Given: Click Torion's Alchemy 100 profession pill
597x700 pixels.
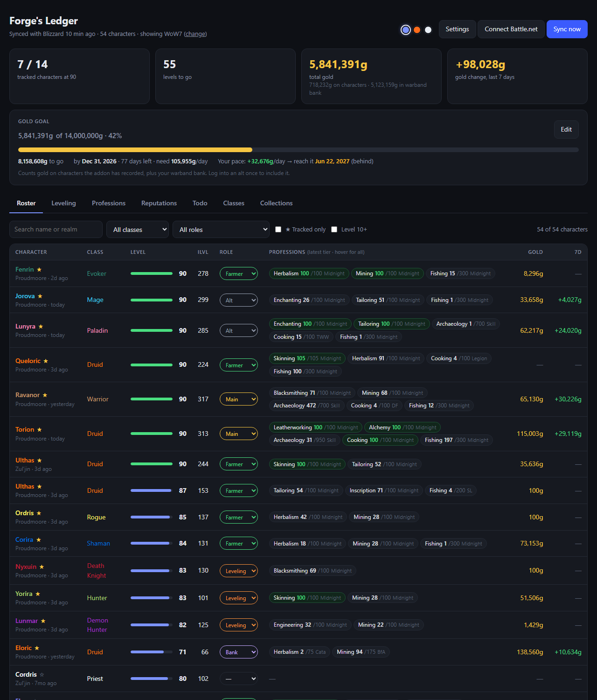Looking at the screenshot, I should coord(403,427).
